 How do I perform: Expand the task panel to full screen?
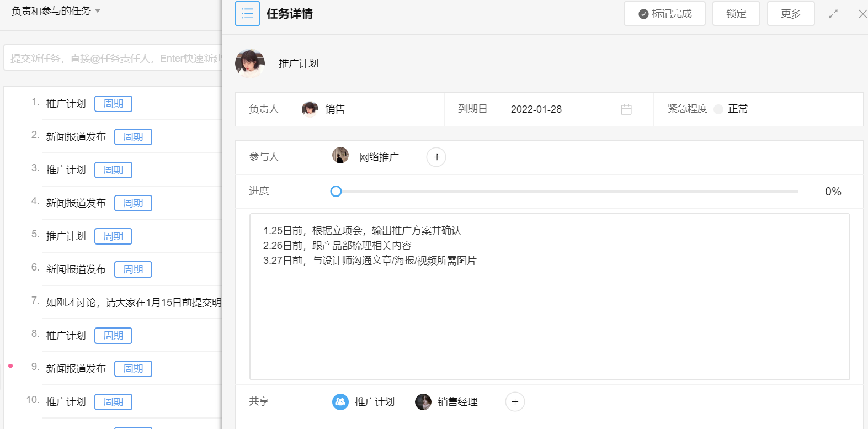pos(833,14)
